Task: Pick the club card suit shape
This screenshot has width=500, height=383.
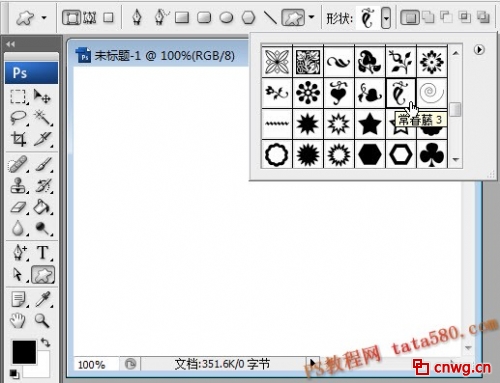Action: click(432, 155)
